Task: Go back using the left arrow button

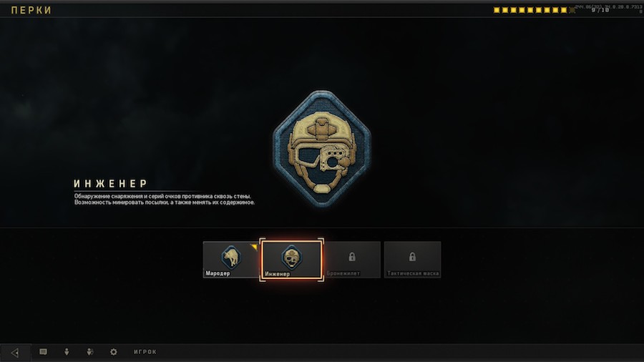Action: click(x=15, y=352)
